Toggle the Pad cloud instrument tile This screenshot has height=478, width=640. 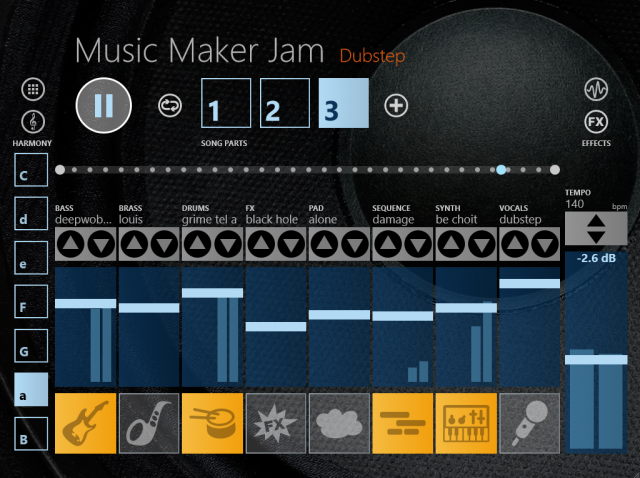click(339, 423)
